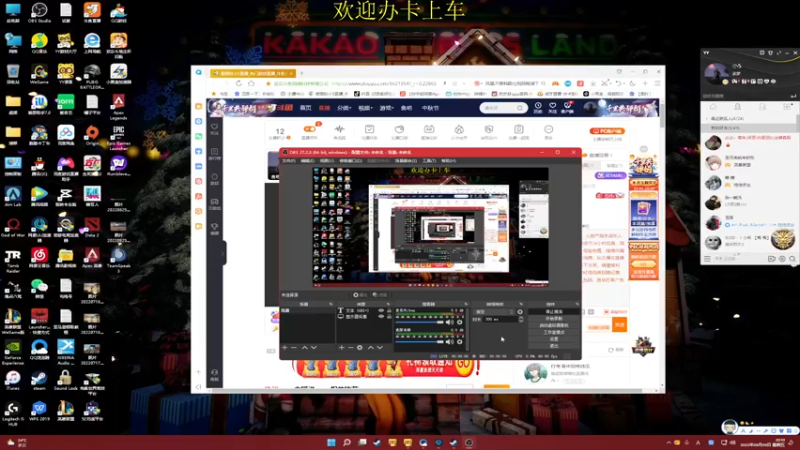
Task: Open OBS 编辑(E) Edit menu
Action: coord(308,161)
